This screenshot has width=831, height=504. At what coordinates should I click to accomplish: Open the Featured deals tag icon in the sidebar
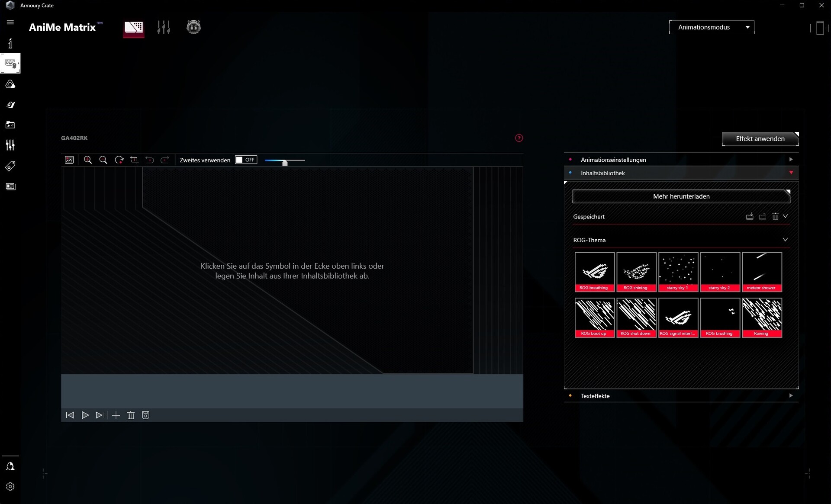tap(10, 166)
